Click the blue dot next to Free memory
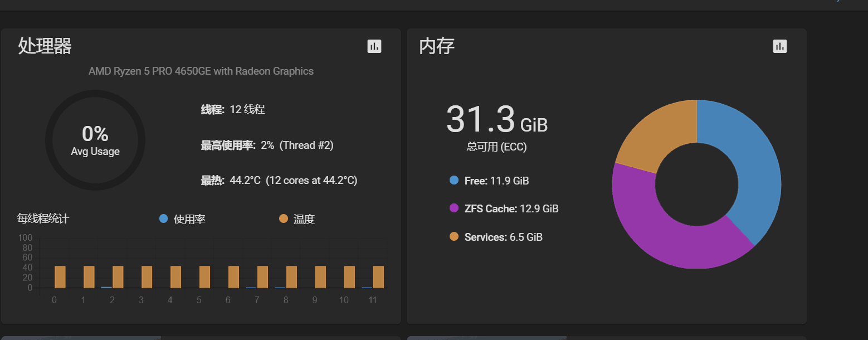Screen dimensions: 868x340 point(453,180)
